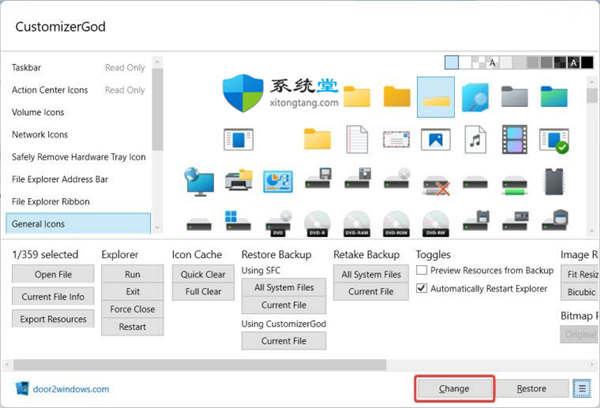Viewport: 600px width, 408px height.
Task: Choose the dark swatch with letter A
Action: pos(574,62)
